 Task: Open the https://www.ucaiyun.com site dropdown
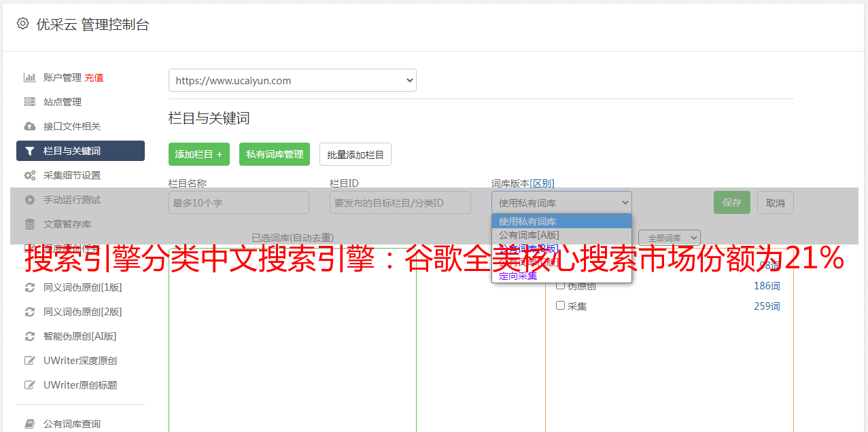tap(292, 80)
